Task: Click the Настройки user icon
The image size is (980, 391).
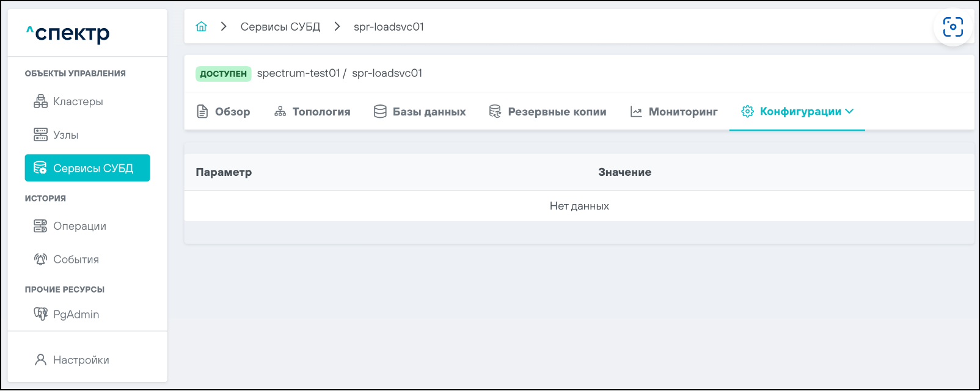Action: 40,360
